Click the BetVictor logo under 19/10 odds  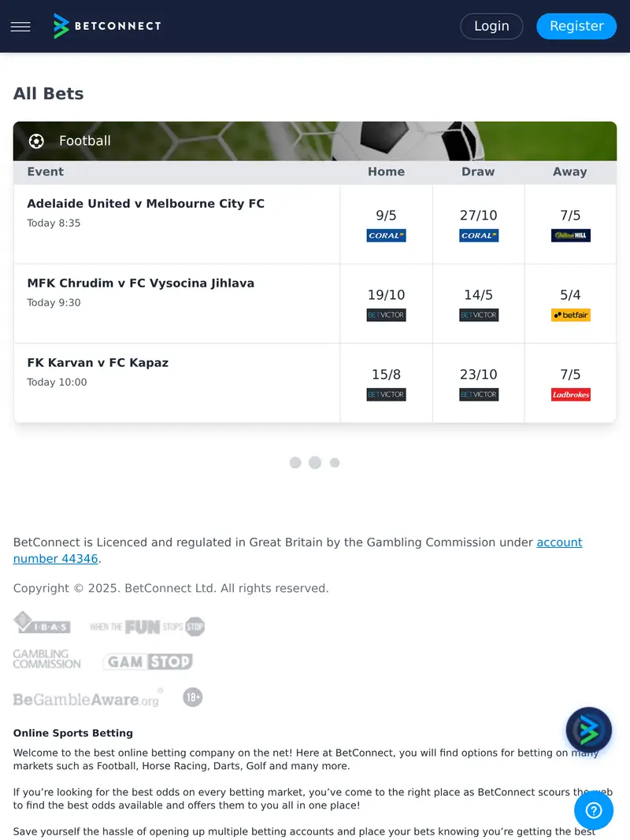386,315
